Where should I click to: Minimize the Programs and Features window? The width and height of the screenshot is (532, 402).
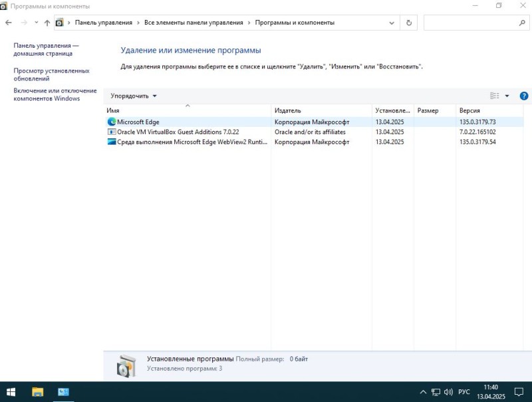475,6
